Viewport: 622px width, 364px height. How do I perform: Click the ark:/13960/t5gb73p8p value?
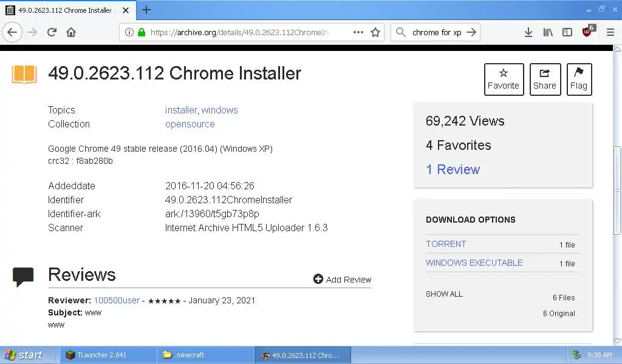click(212, 214)
